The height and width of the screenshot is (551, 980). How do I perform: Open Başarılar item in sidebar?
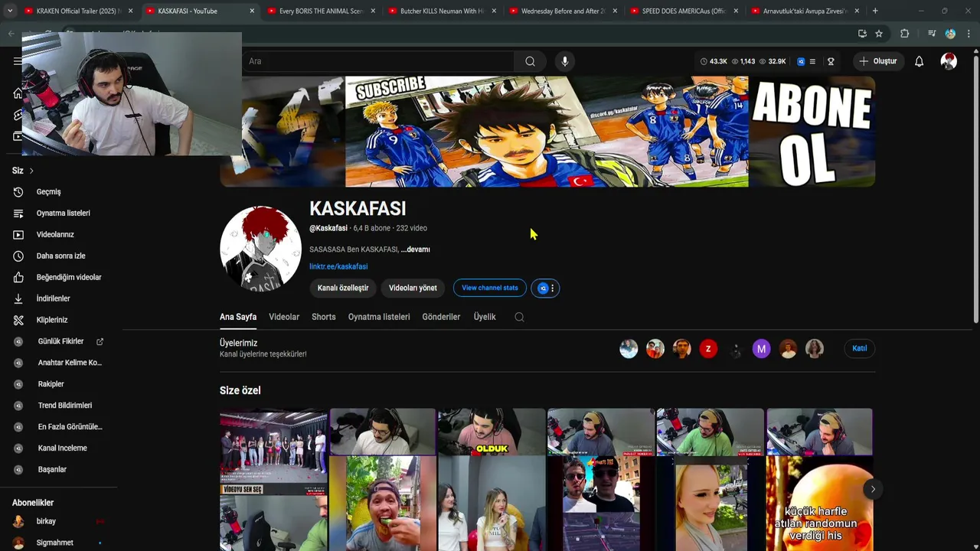[52, 469]
